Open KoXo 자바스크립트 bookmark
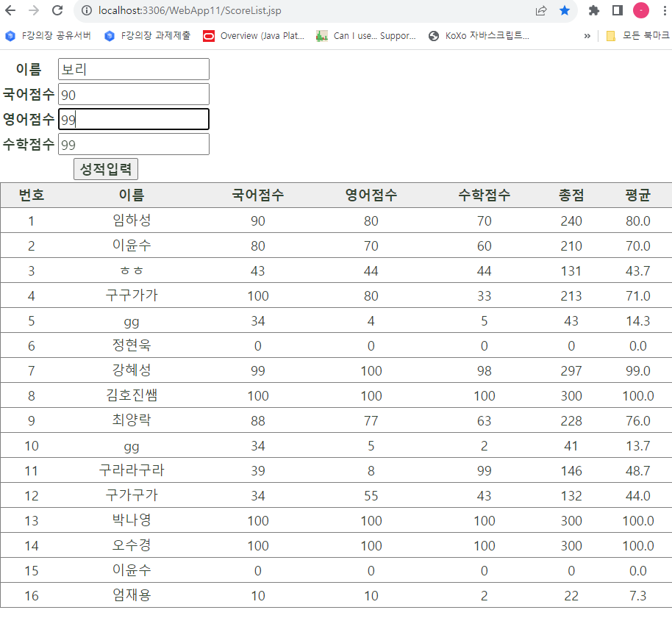This screenshot has height=621, width=672. click(479, 36)
